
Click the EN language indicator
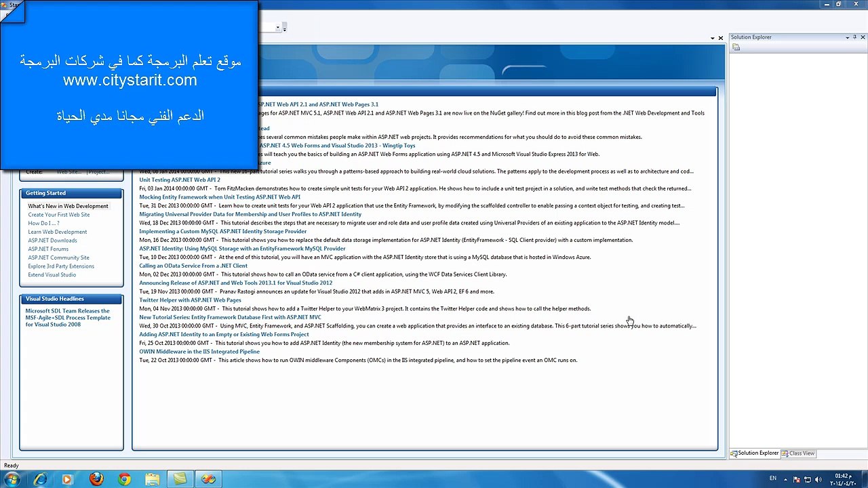click(x=773, y=479)
